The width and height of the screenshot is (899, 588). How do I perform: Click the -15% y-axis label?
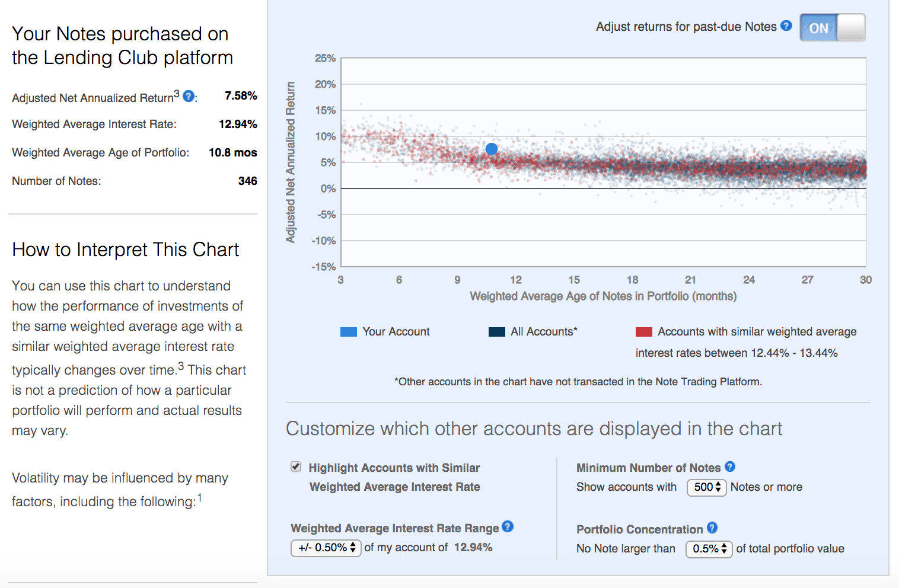(324, 267)
